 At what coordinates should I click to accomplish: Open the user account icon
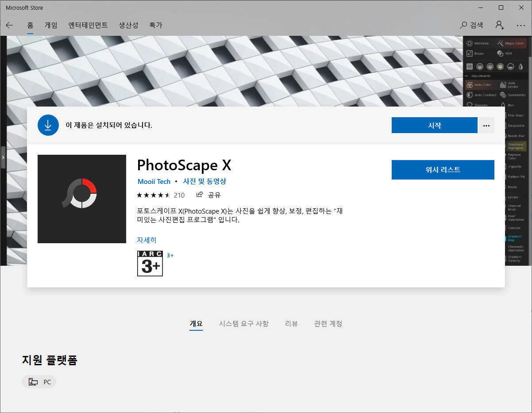tap(500, 25)
